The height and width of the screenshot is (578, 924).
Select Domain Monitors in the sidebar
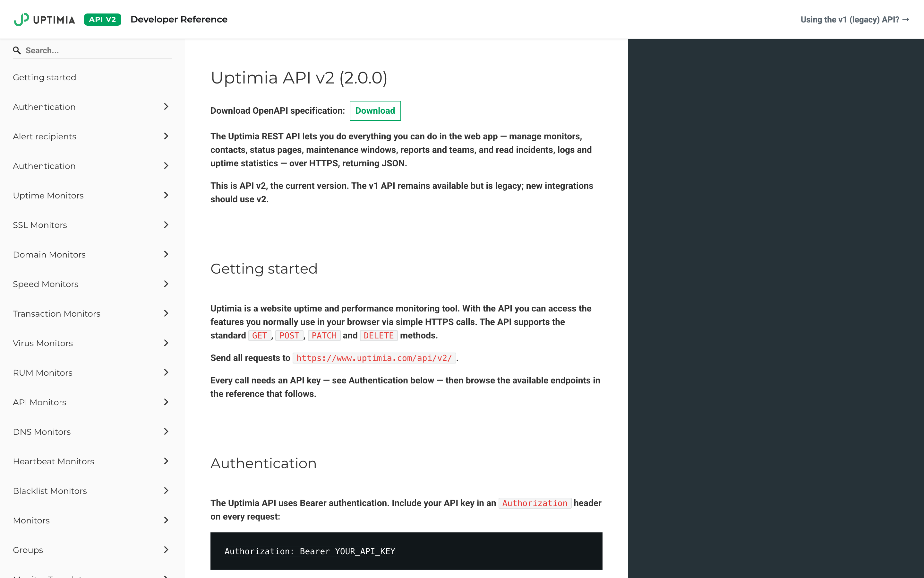pyautogui.click(x=49, y=255)
